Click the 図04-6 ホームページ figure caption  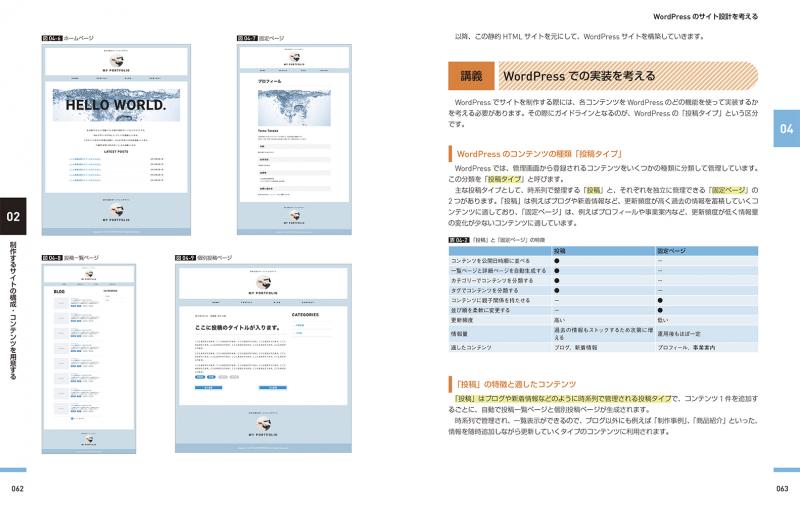[68, 38]
